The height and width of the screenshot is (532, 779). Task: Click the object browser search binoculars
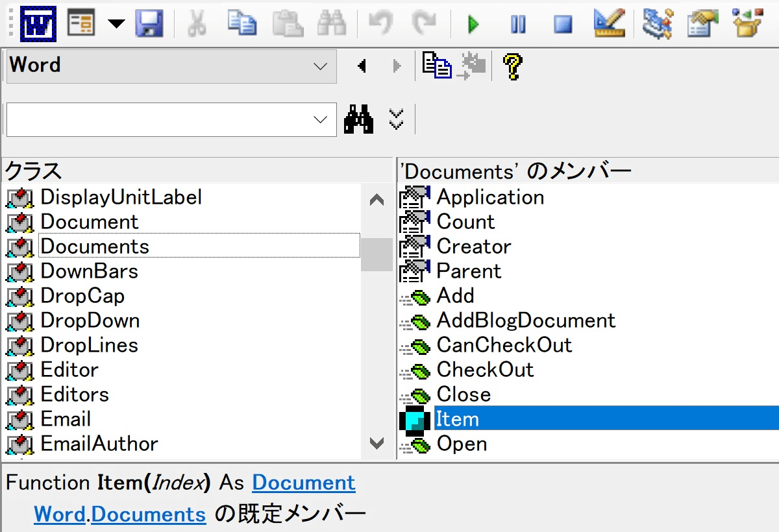click(x=358, y=119)
